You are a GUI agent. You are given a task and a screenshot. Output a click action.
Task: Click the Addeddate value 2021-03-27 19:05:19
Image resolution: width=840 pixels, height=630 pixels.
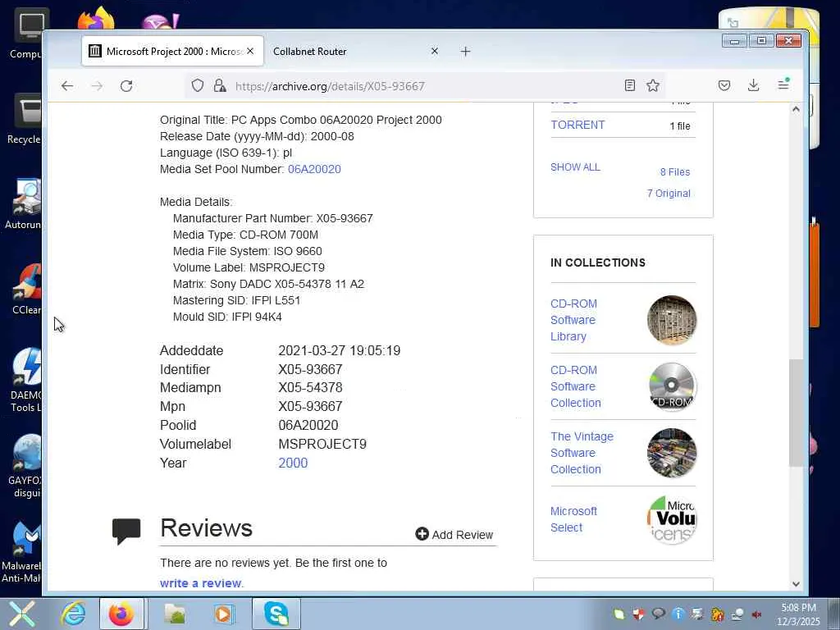coord(339,351)
